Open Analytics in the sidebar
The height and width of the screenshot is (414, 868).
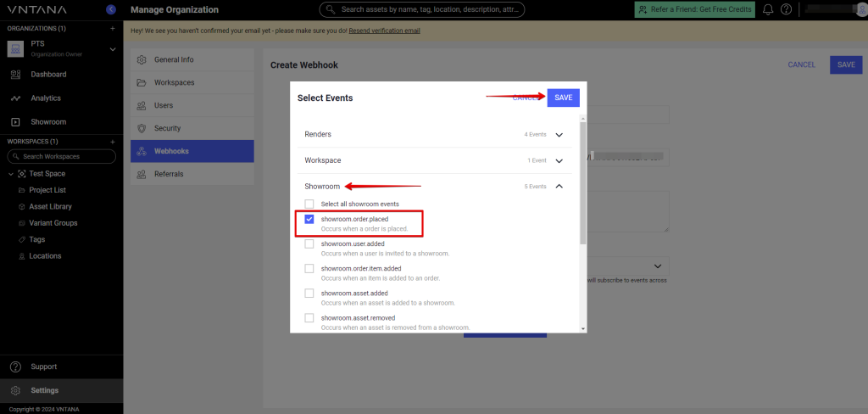46,98
